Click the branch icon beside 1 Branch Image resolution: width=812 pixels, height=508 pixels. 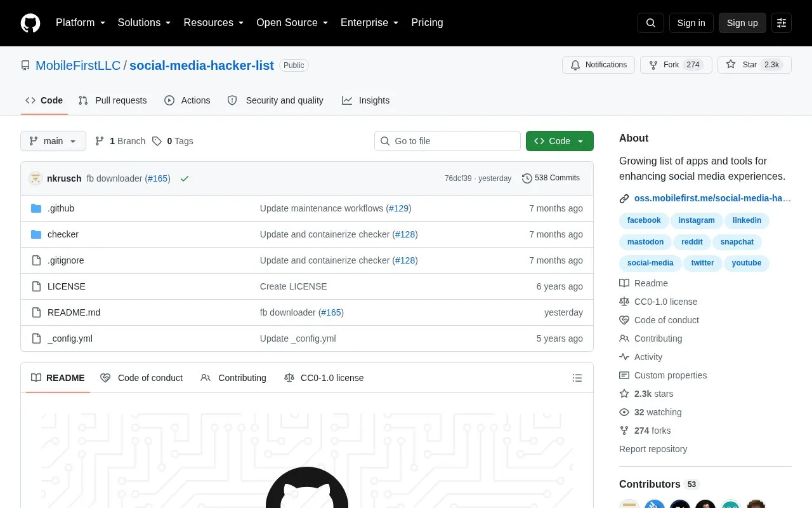tap(100, 141)
